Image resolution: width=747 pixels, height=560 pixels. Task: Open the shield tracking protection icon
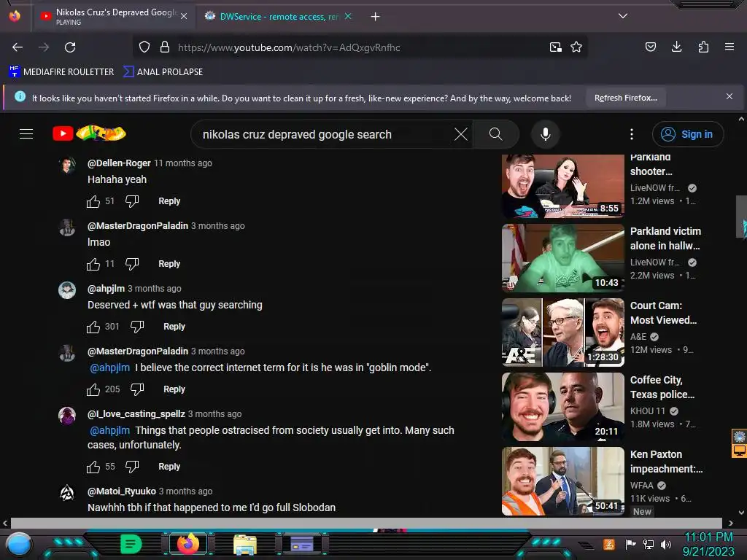click(144, 47)
